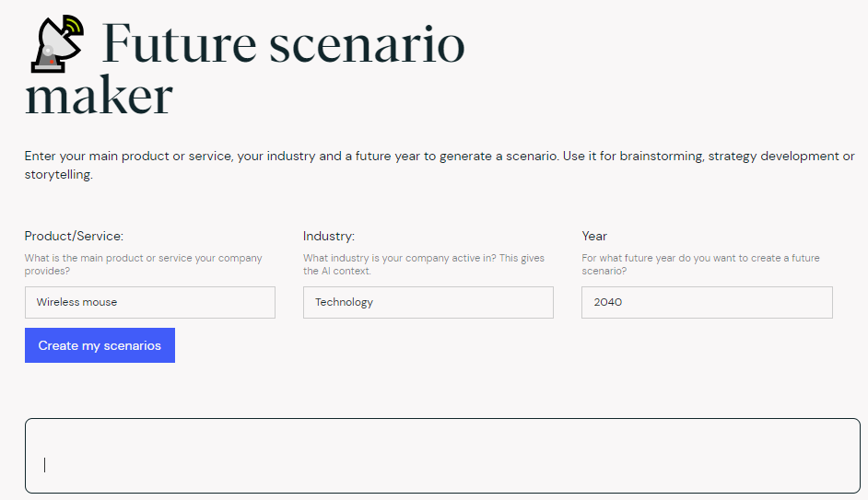Click the help text "This gives the AI context"

click(x=424, y=264)
